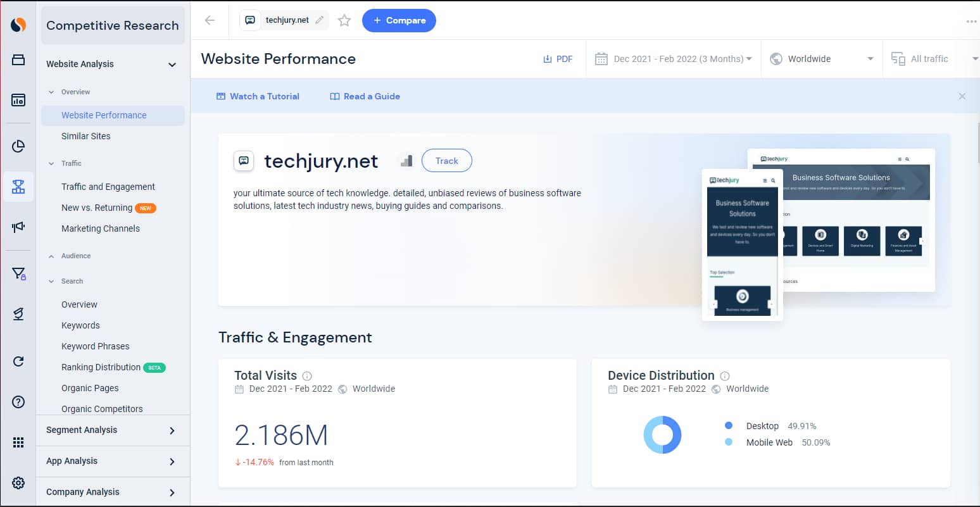Click the Track button
Viewport: 980px width, 507px height.
[446, 161]
